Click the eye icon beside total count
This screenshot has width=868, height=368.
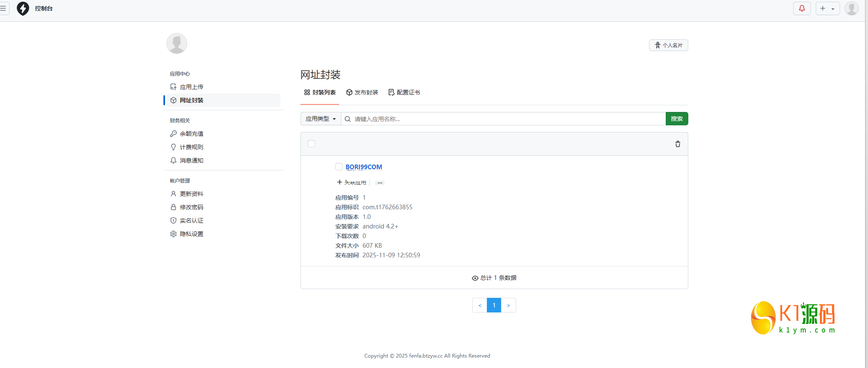[475, 278]
